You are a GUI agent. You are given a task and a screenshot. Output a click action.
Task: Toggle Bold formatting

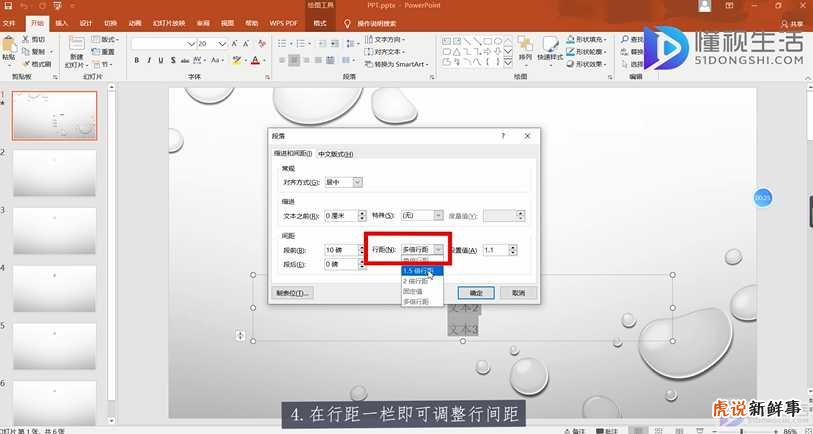coord(137,61)
